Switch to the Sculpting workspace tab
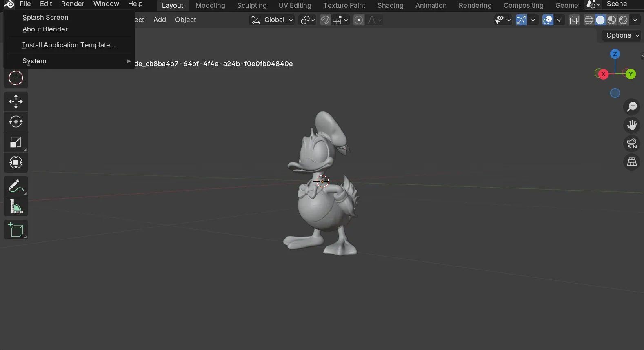Viewport: 644px width, 350px height. pos(252,5)
